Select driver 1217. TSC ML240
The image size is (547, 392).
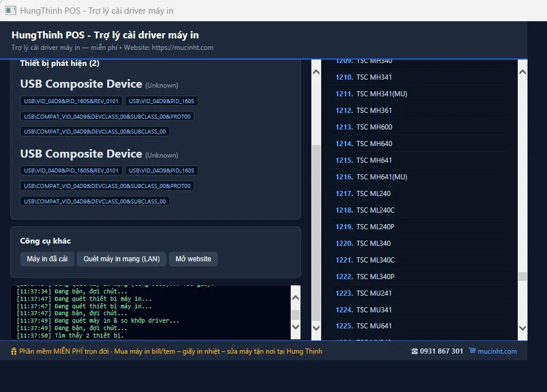420,194
